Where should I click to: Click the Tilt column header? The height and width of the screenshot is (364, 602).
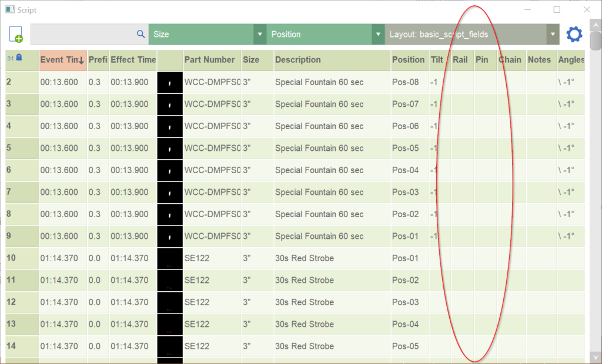(x=437, y=60)
